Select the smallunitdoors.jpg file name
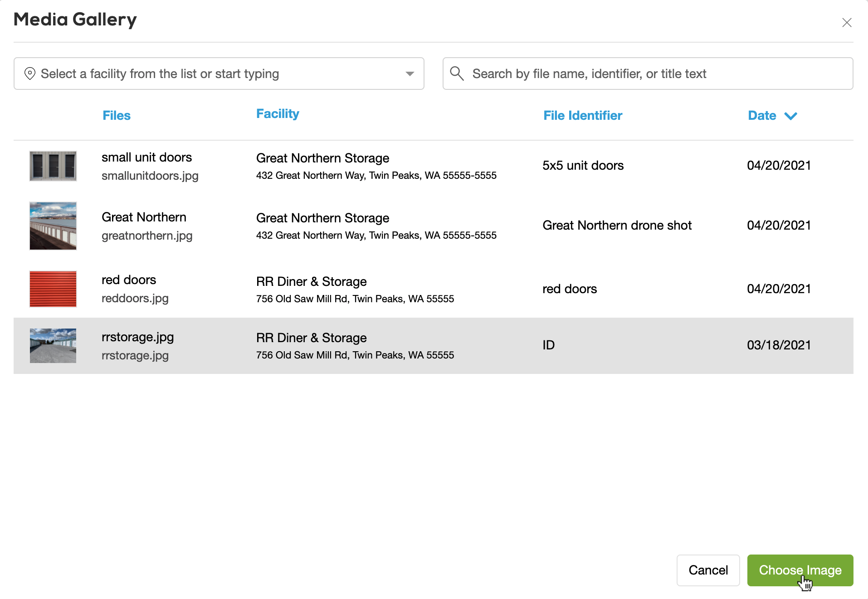Screen dimensions: 868x599 [x=150, y=176]
